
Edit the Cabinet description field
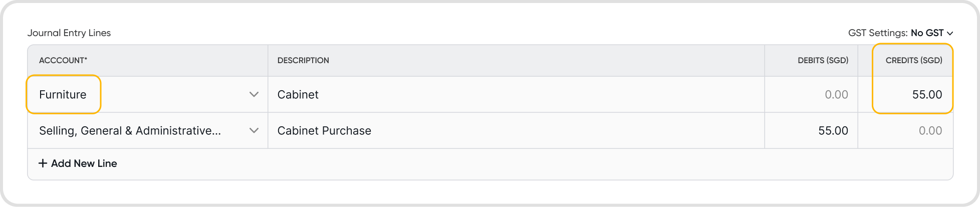pos(515,95)
